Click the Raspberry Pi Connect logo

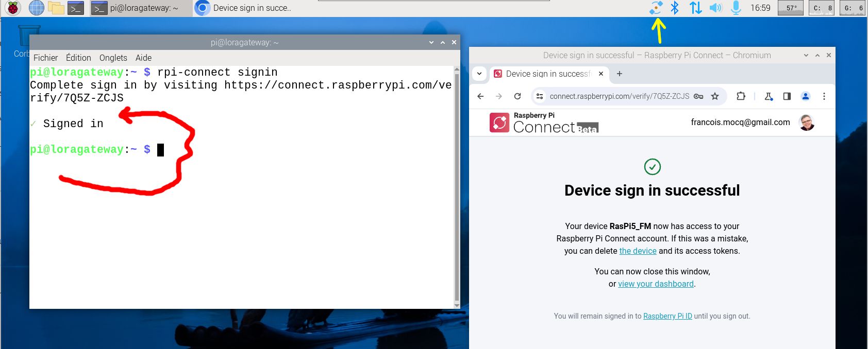(544, 123)
